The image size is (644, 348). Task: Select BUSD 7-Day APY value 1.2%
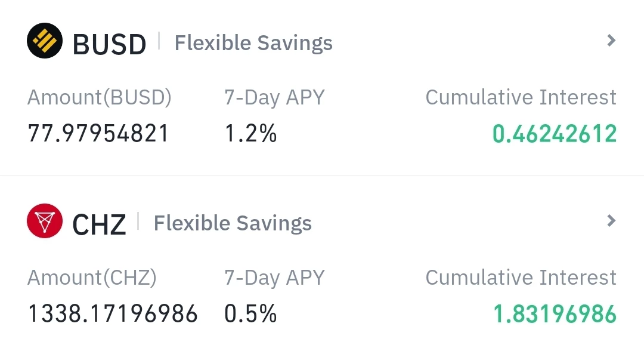250,133
